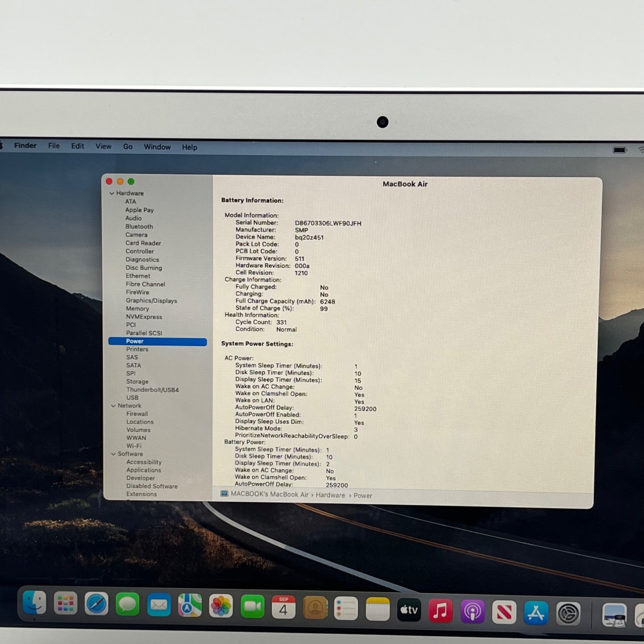Start FaceTime from the dock
Viewport: 644px width, 644px height.
click(x=252, y=607)
